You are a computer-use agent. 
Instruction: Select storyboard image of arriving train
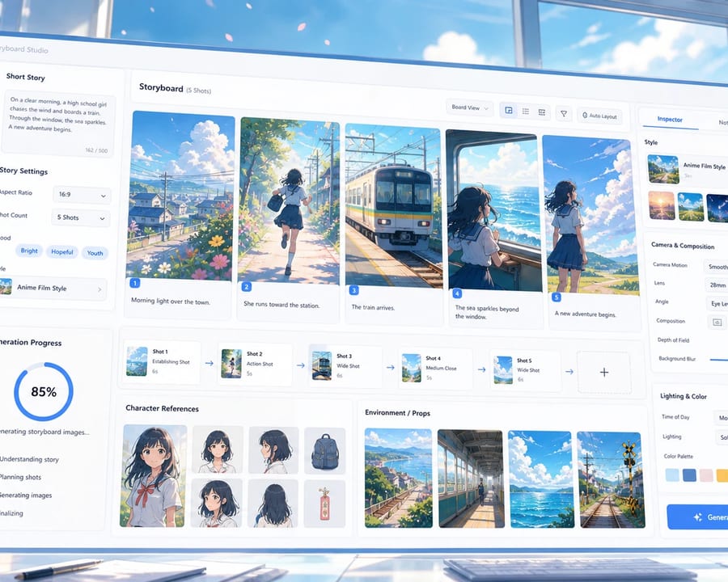393,206
